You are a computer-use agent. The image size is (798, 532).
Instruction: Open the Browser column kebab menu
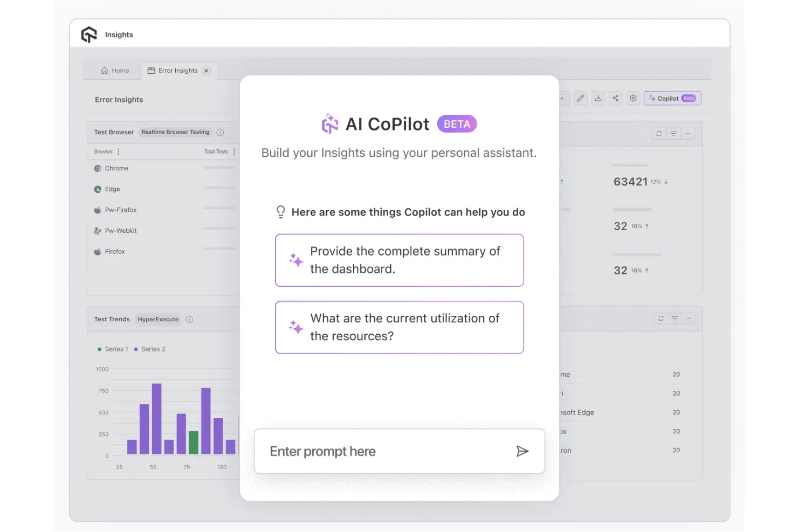118,151
